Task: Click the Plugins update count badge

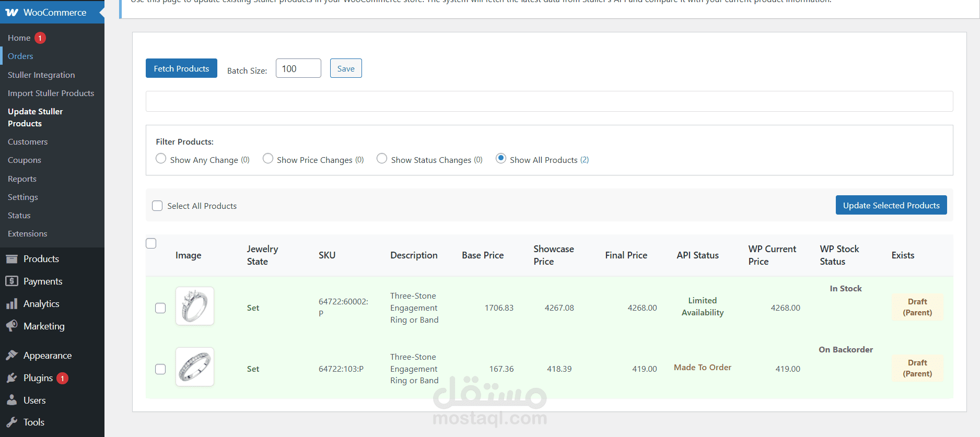Action: tap(62, 378)
